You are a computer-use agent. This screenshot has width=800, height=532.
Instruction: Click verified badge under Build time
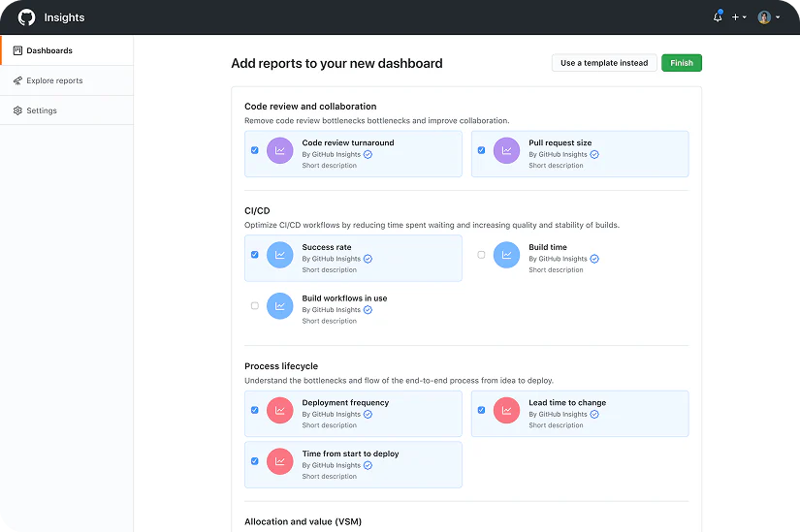click(594, 259)
